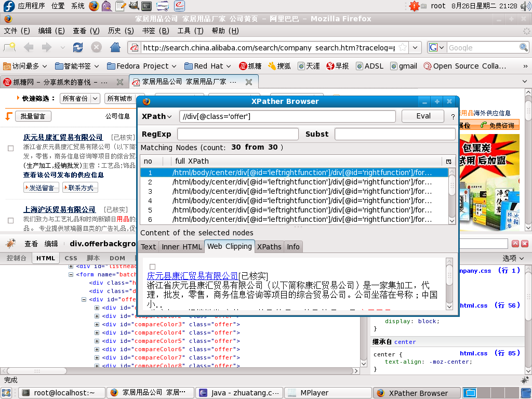The height and width of the screenshot is (399, 532).
Task: Launch GIMP from the top panel
Action: pos(134,6)
